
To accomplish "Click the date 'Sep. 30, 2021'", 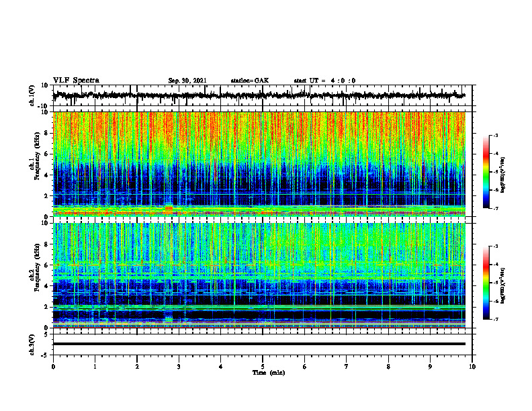I will [x=187, y=81].
